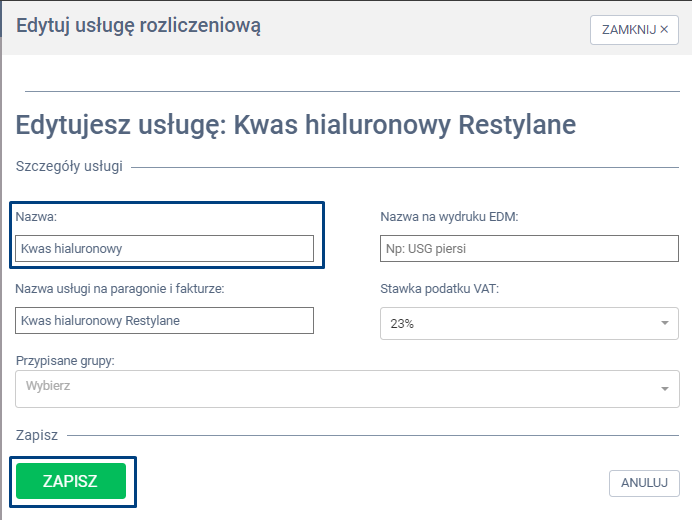Screen dimensions: 692x520
Task: Click the Nazwa field containing Kwas hialuronowy
Action: pos(165,248)
